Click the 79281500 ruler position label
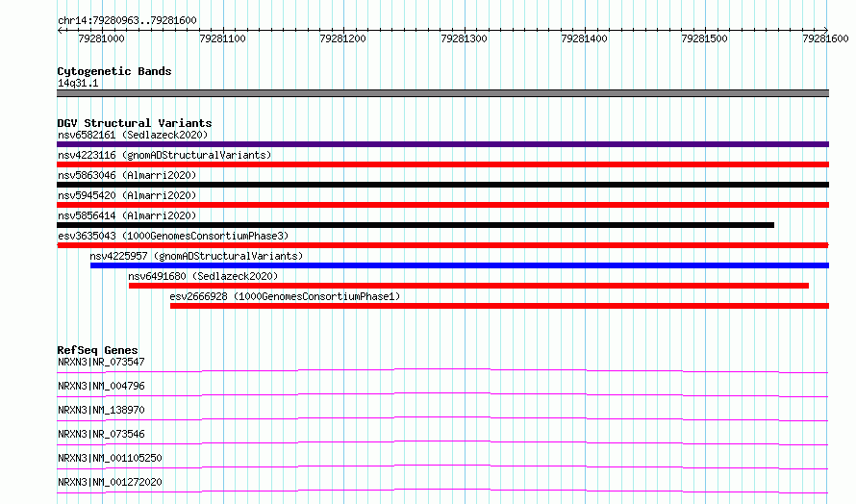This screenshot has height=504, width=856. (x=705, y=38)
